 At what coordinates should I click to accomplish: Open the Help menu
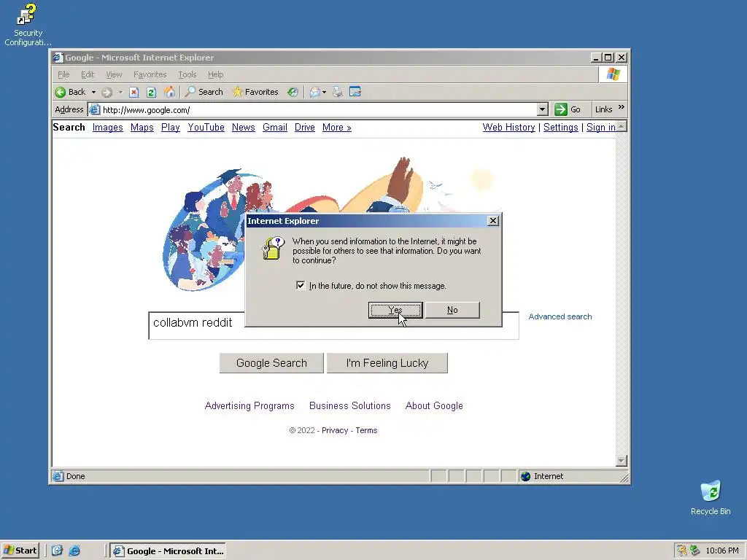click(x=215, y=75)
